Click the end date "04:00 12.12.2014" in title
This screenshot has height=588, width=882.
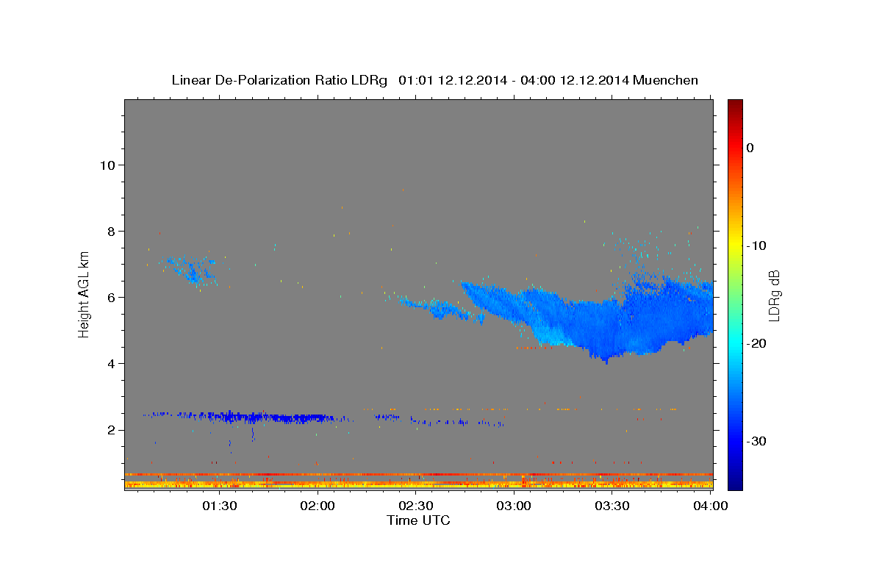(574, 80)
